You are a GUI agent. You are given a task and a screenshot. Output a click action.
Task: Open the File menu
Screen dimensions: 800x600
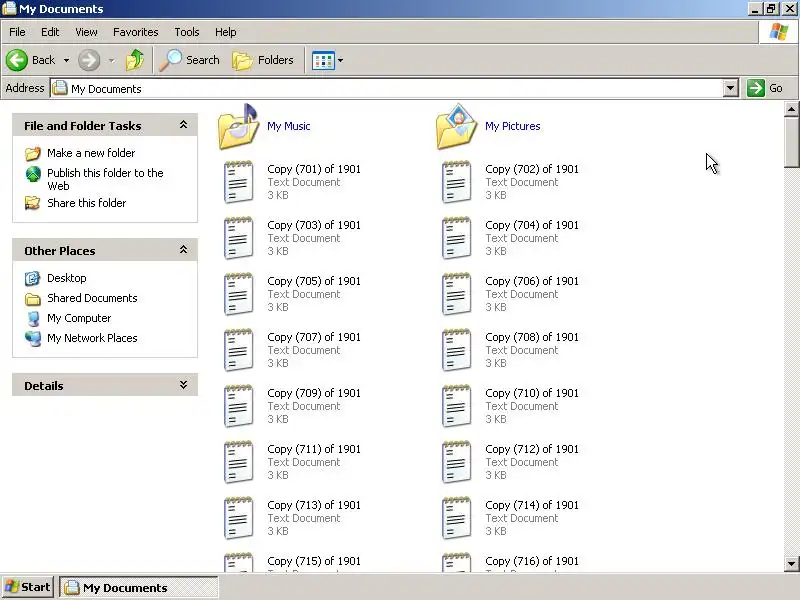[x=17, y=32]
